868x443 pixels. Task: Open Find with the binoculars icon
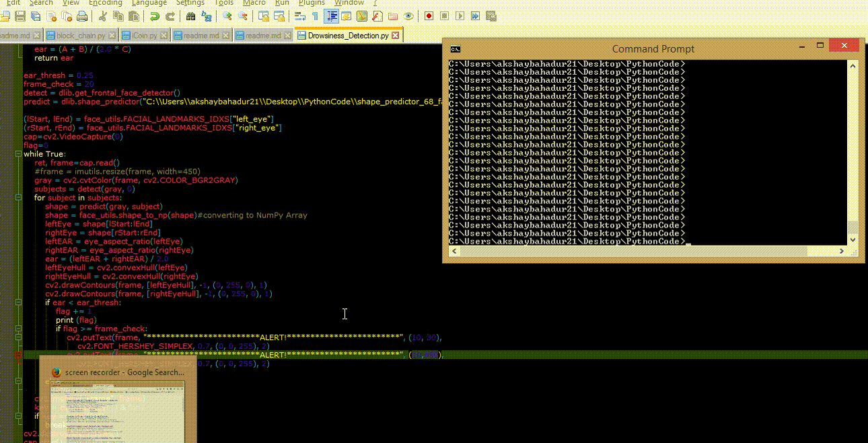pyautogui.click(x=190, y=16)
